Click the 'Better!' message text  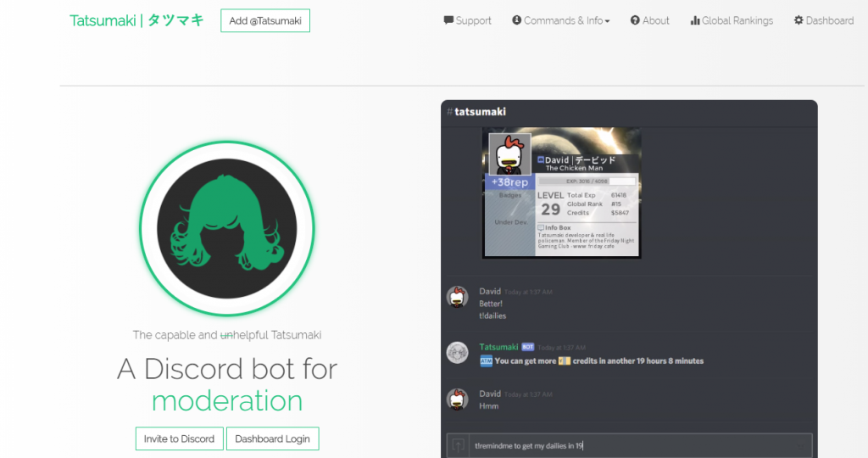[x=491, y=304]
